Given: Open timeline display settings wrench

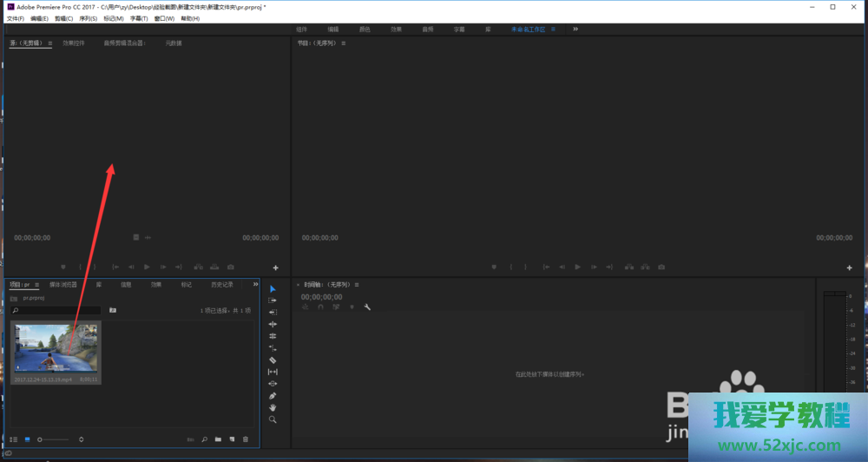Looking at the screenshot, I should coord(367,307).
